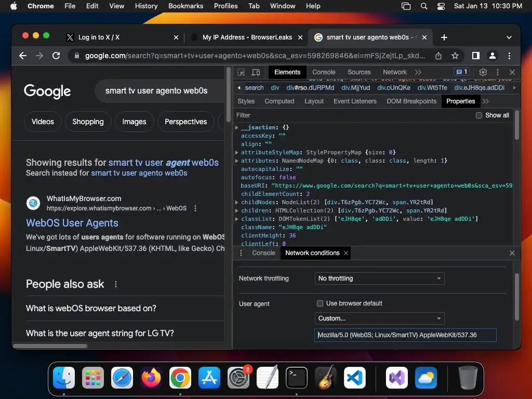Enable the Show all checkbox
The width and height of the screenshot is (532, 399).
pos(478,115)
